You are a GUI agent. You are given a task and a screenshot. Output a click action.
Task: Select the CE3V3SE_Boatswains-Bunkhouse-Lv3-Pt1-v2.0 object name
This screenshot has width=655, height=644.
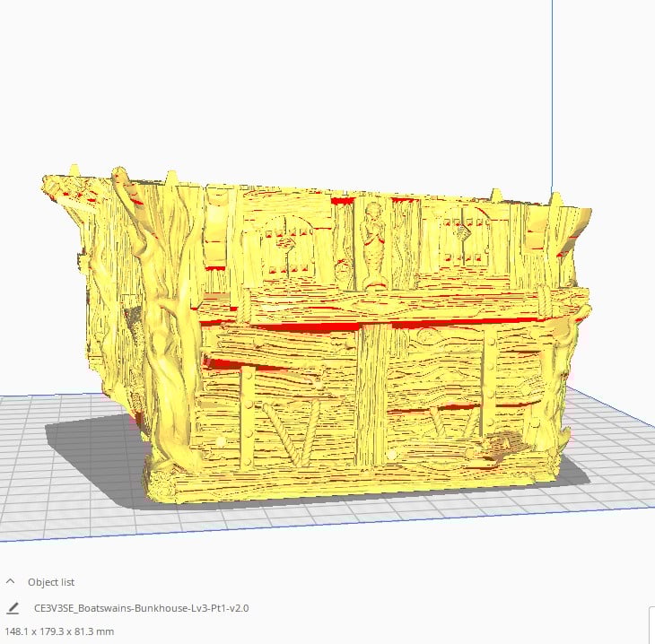tap(141, 608)
